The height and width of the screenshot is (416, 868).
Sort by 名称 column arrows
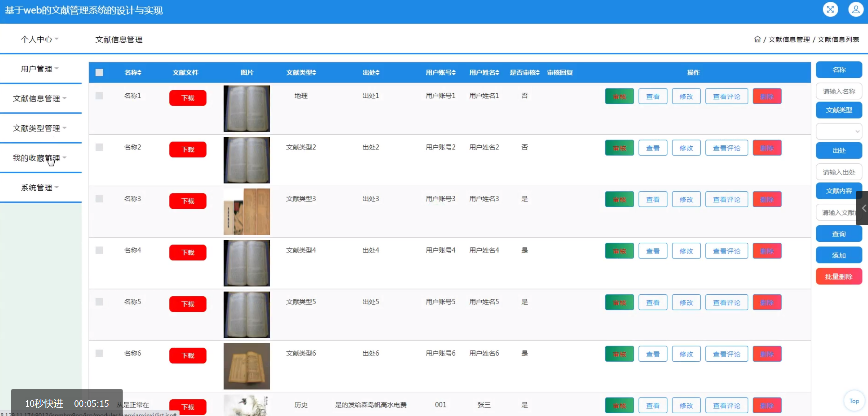139,72
